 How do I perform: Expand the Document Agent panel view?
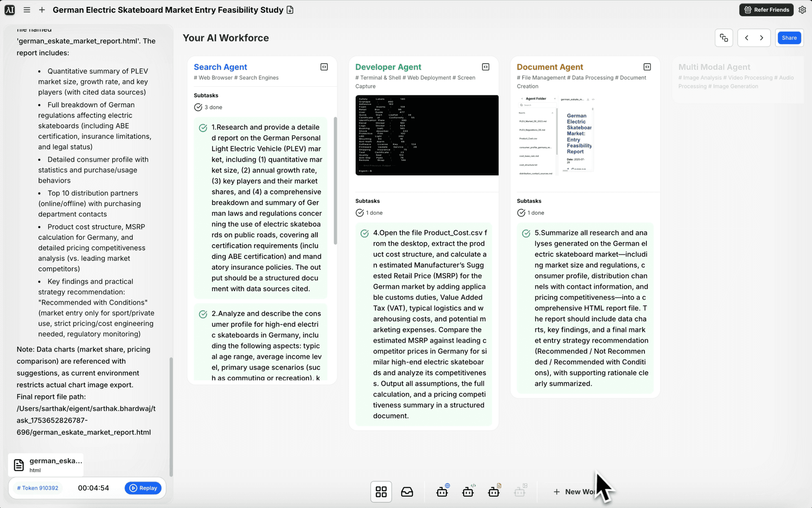647,67
